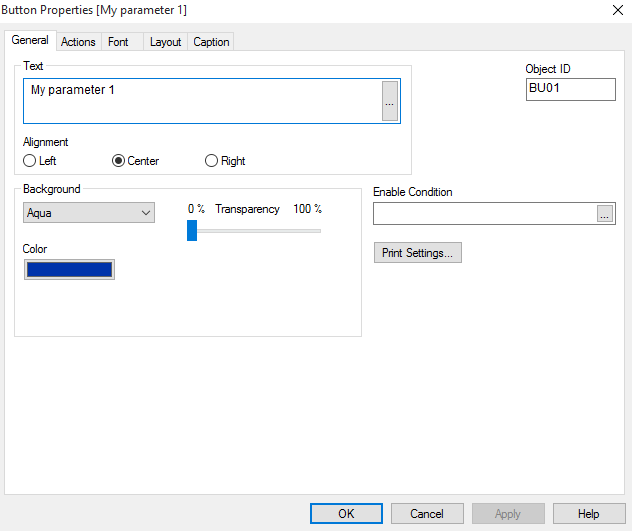This screenshot has width=632, height=531.
Task: Go to the Layout tab
Action: (x=165, y=42)
